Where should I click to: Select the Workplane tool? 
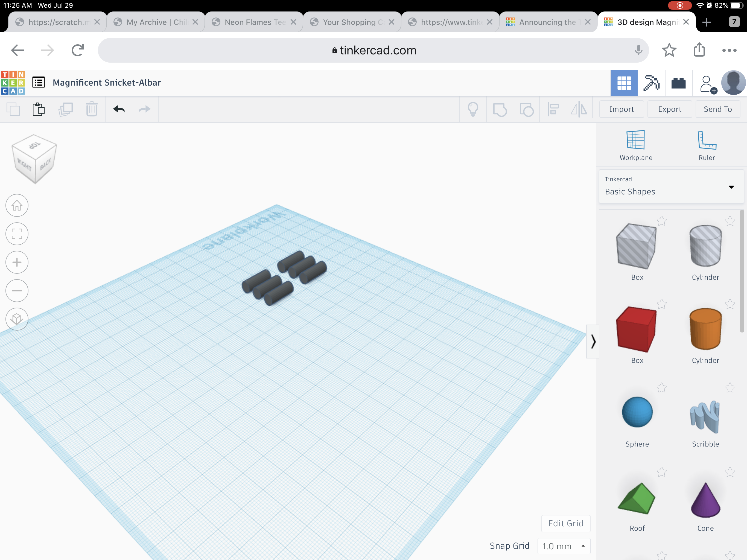coord(635,145)
